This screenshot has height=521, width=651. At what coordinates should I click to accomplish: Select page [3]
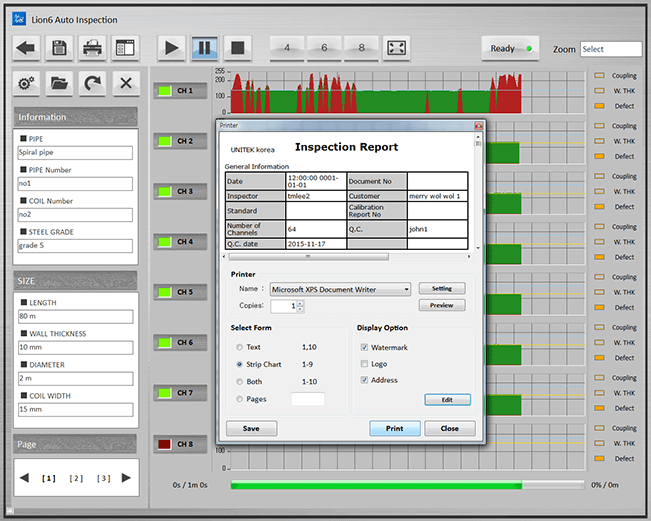(x=103, y=478)
